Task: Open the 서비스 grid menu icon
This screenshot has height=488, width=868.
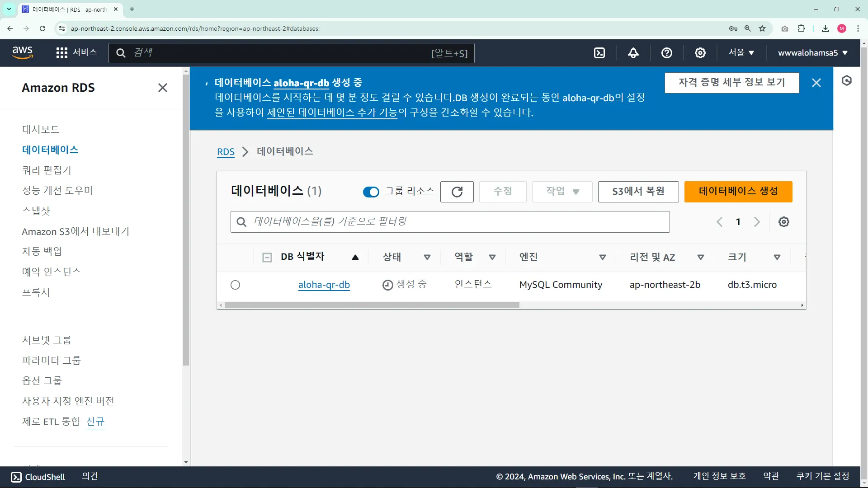Action: pos(62,53)
